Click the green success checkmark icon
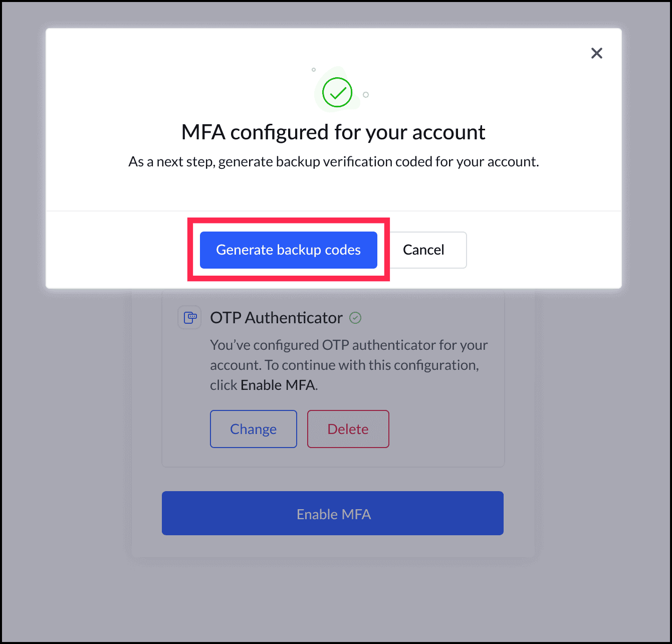This screenshot has height=644, width=672. click(x=337, y=92)
